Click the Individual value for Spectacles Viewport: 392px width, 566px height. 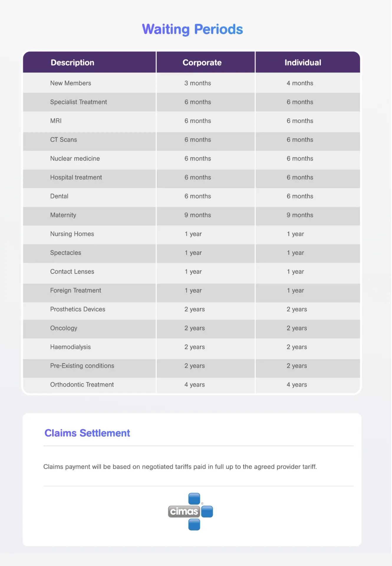click(295, 253)
